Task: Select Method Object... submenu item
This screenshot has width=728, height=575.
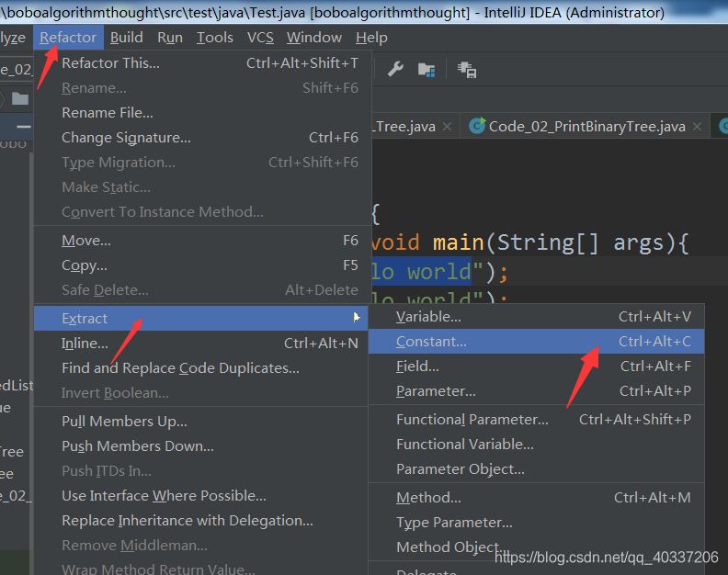Action: point(536,547)
